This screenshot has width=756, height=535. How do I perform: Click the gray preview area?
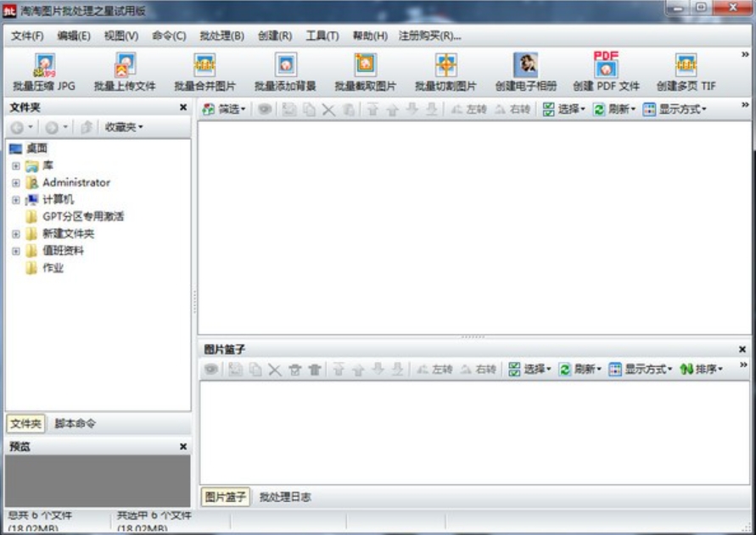[x=98, y=481]
